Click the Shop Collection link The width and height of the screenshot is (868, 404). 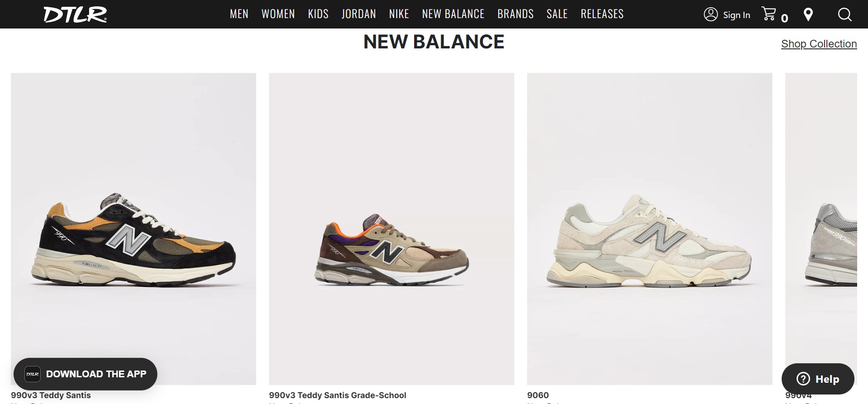coord(819,44)
